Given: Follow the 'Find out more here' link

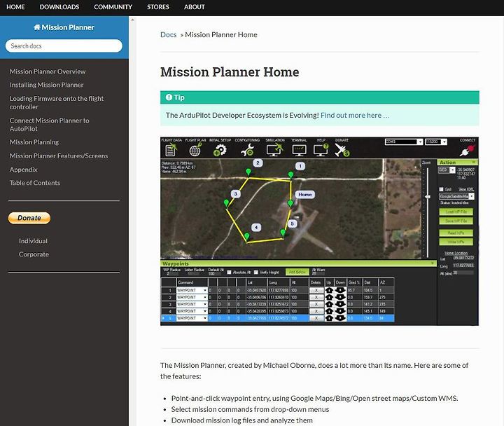Looking at the screenshot, I should point(355,115).
